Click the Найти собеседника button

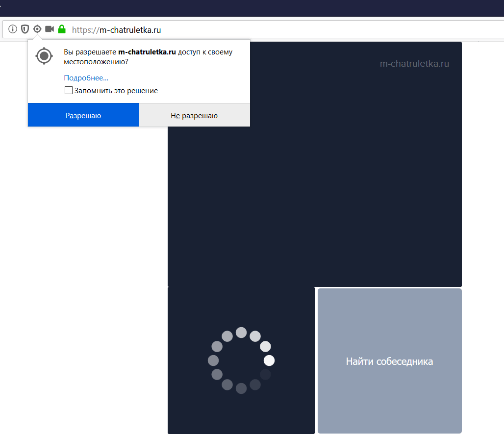390,361
